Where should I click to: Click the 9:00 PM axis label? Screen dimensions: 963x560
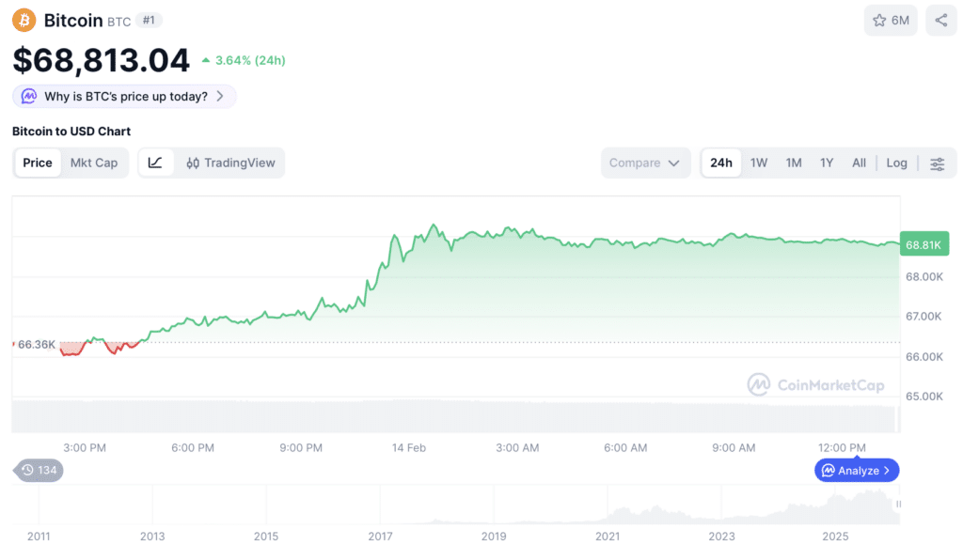coord(301,448)
